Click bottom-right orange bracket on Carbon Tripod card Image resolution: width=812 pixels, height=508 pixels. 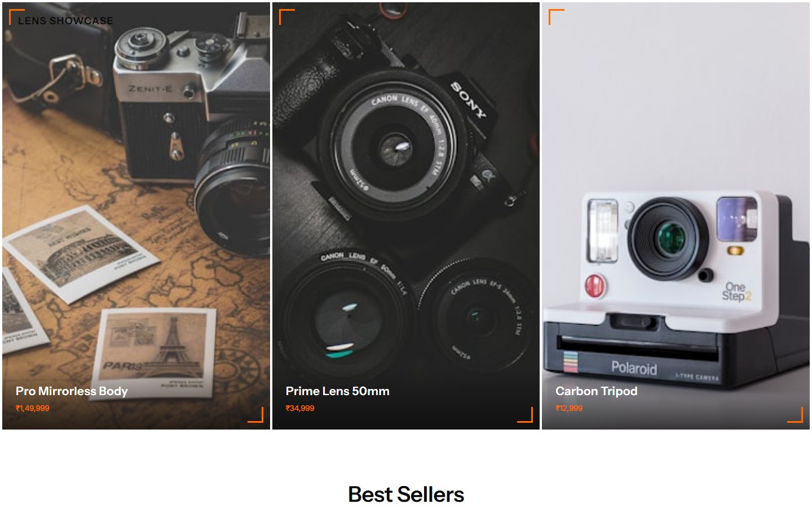click(x=795, y=414)
